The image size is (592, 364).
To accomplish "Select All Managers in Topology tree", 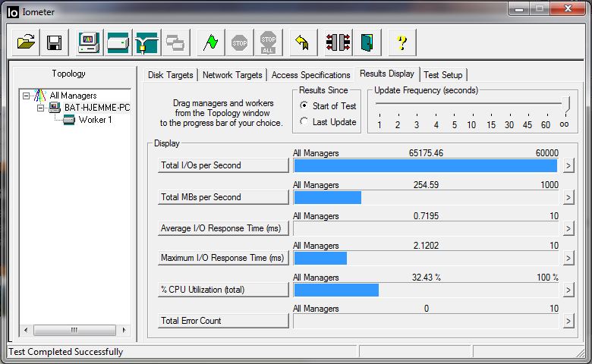I will (x=74, y=96).
